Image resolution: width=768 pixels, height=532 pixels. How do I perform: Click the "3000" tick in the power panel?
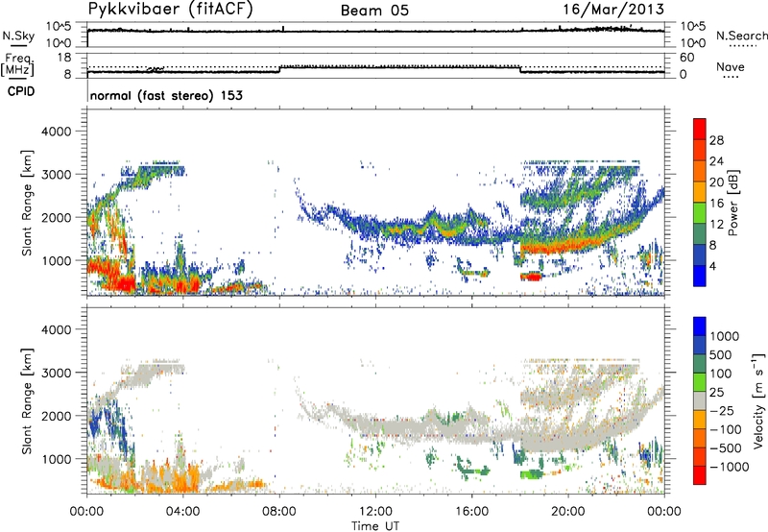(56, 175)
